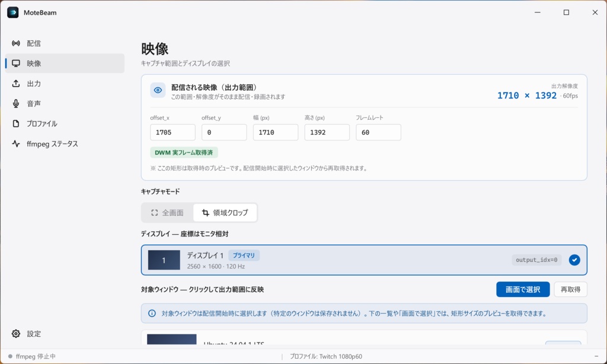Open the ffmpeg ステータス pulse icon

(x=16, y=143)
